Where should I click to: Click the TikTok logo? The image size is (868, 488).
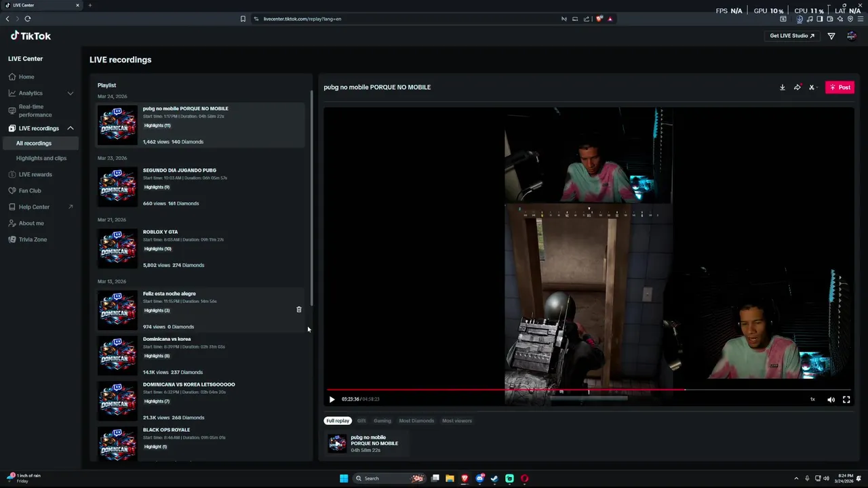click(31, 36)
